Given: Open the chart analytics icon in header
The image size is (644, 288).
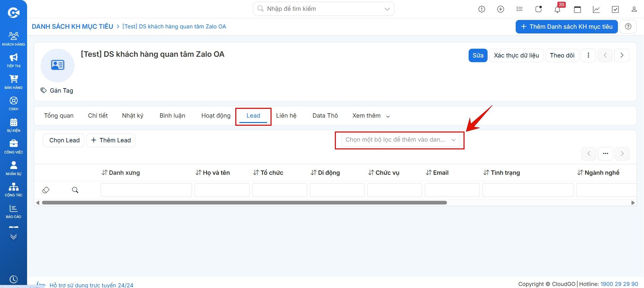Looking at the screenshot, I should coord(596,9).
